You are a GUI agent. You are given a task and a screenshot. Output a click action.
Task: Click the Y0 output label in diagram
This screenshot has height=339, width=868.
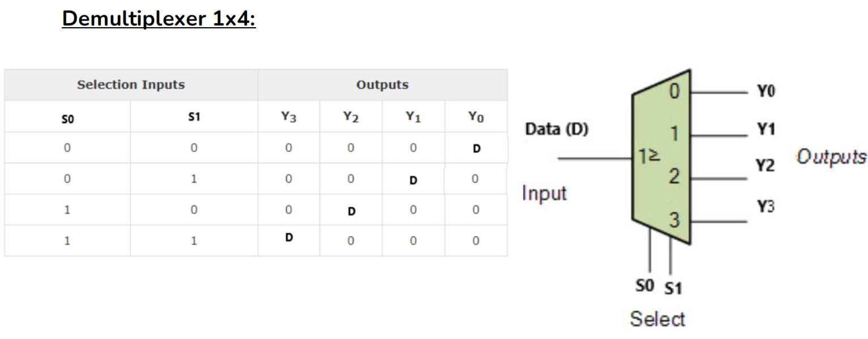765,91
